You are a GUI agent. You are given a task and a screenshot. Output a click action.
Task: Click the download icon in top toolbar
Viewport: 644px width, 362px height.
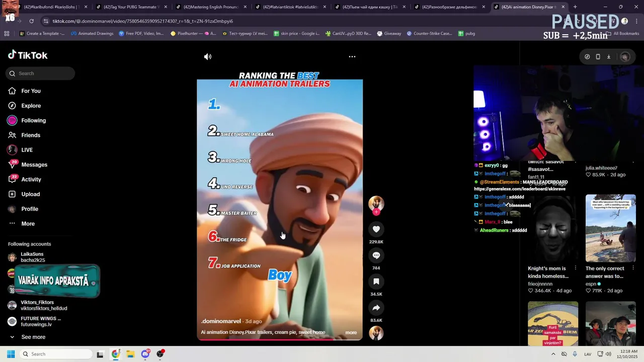click(x=608, y=57)
